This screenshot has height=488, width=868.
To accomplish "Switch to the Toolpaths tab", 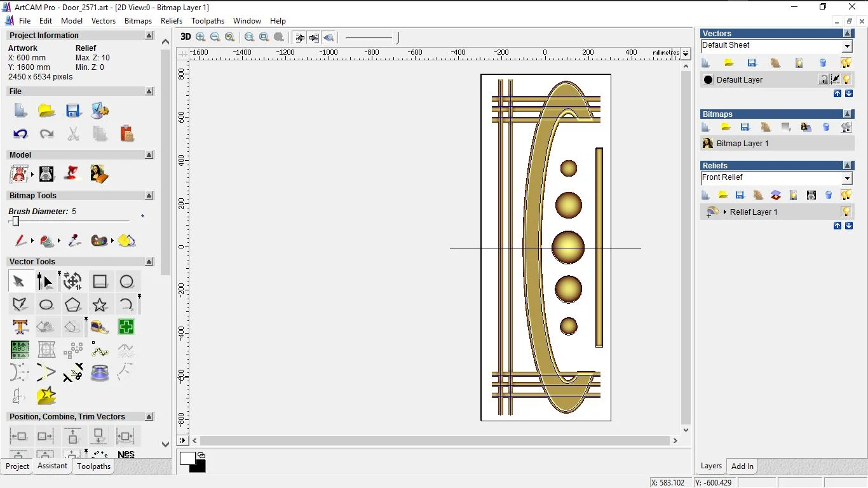I will point(93,466).
